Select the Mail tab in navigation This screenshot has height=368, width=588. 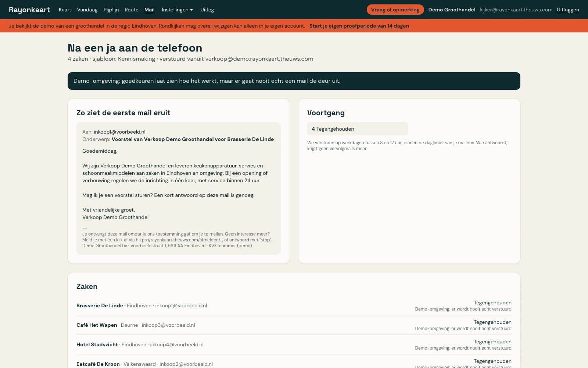pos(149,10)
